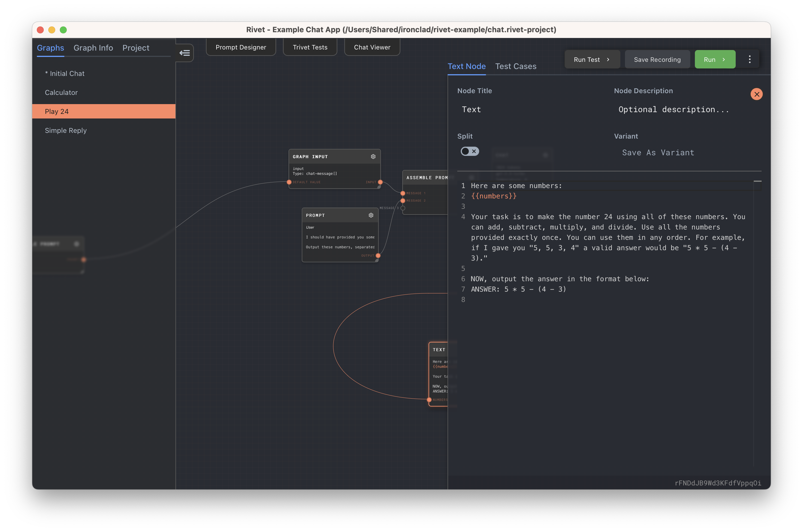Image resolution: width=803 pixels, height=532 pixels.
Task: Close the Text node editor panel
Action: (x=756, y=94)
